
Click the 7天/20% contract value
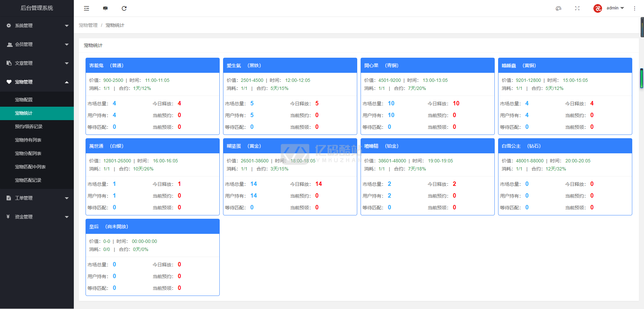[x=417, y=88]
